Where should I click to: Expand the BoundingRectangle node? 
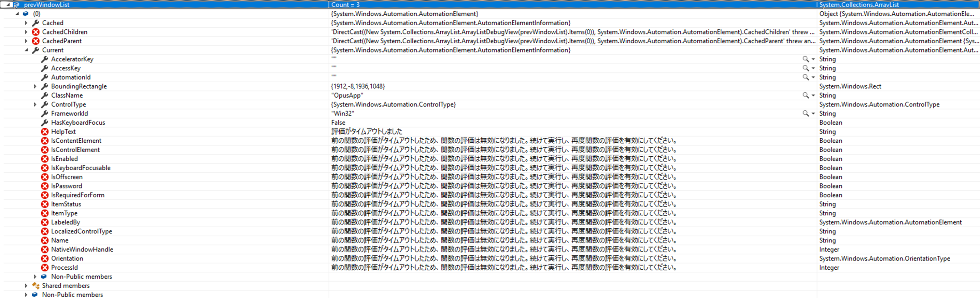click(x=35, y=86)
